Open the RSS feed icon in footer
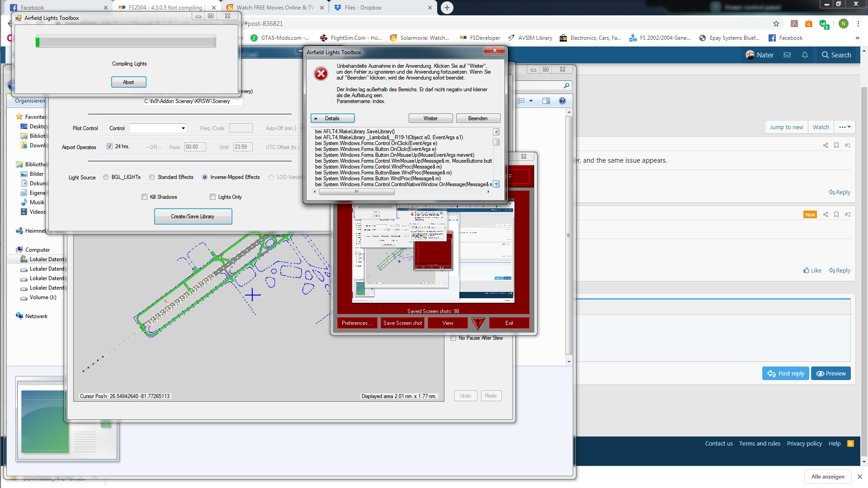 [x=850, y=444]
